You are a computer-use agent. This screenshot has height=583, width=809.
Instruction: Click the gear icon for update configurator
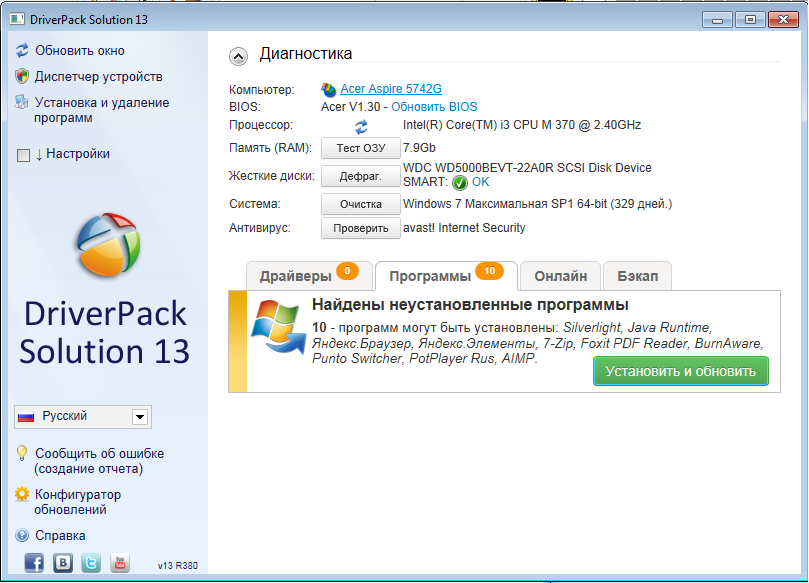(x=22, y=494)
